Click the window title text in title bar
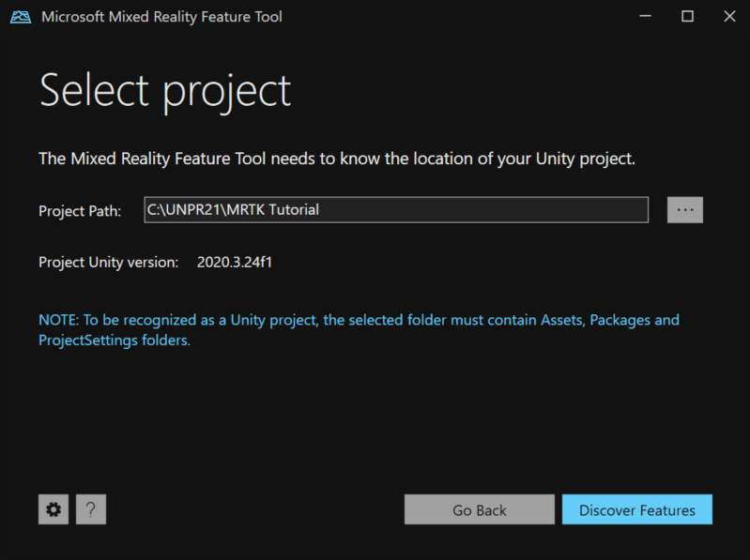This screenshot has width=750, height=560. tap(161, 17)
